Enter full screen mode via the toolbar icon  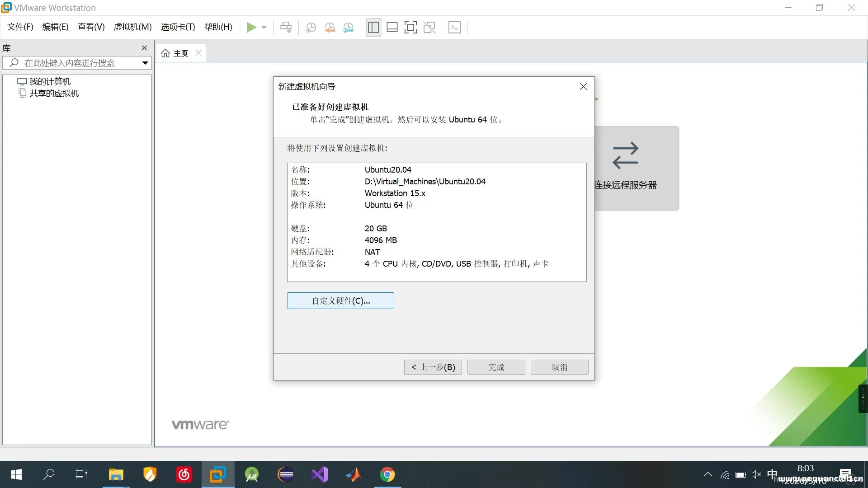pos(410,27)
